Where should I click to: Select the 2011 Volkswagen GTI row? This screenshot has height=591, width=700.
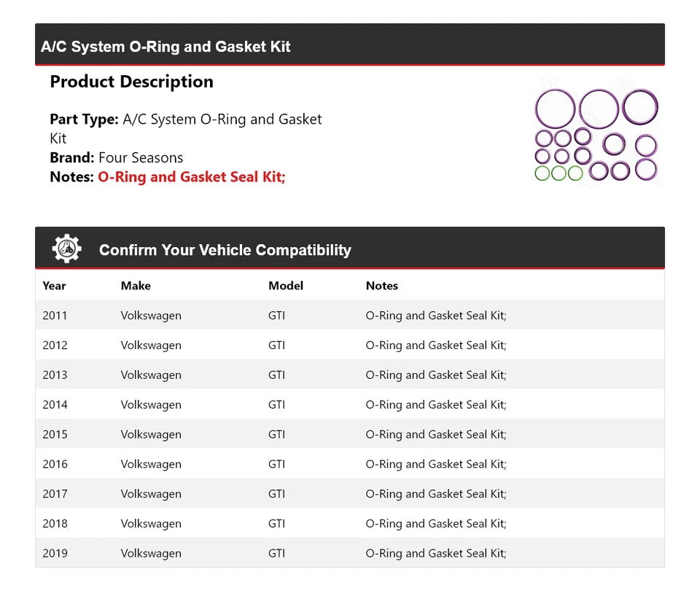pos(349,316)
